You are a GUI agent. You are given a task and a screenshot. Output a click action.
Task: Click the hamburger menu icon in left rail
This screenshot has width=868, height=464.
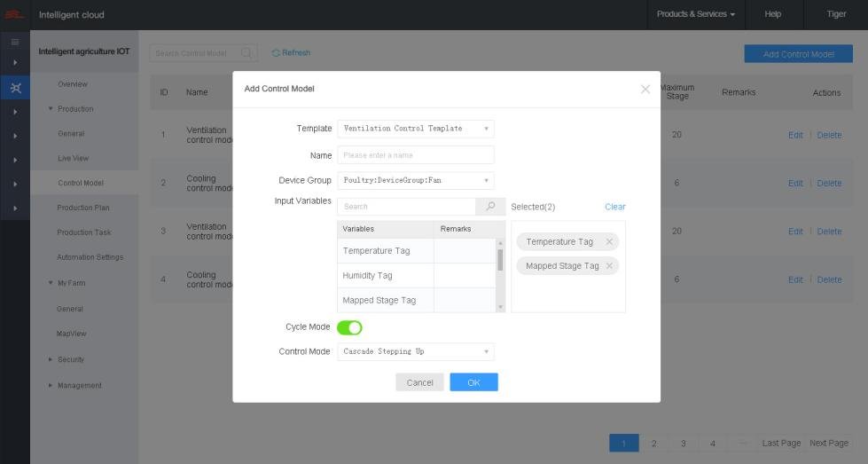tap(15, 42)
